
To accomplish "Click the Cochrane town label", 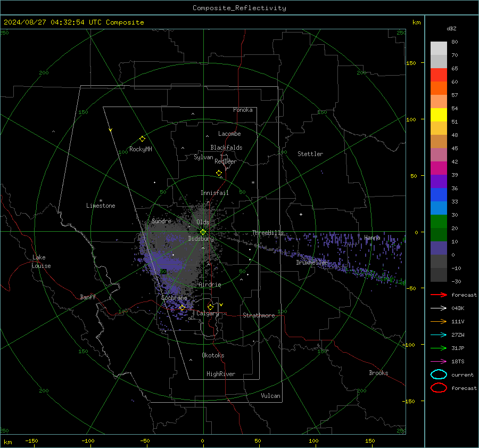I will pos(174,298).
